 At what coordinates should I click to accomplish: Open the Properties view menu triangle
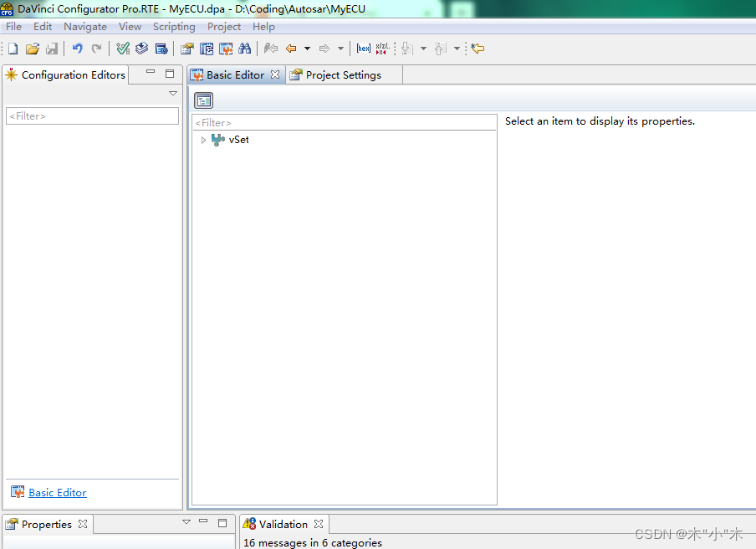(x=186, y=521)
